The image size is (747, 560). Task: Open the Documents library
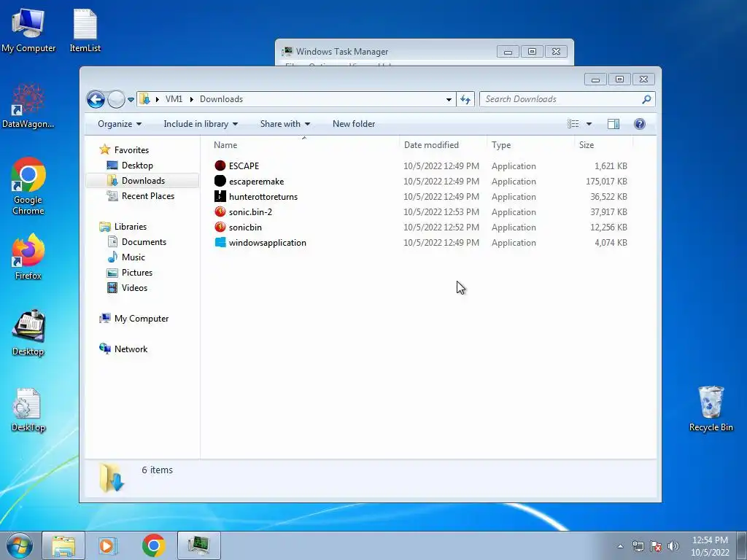[x=144, y=242]
